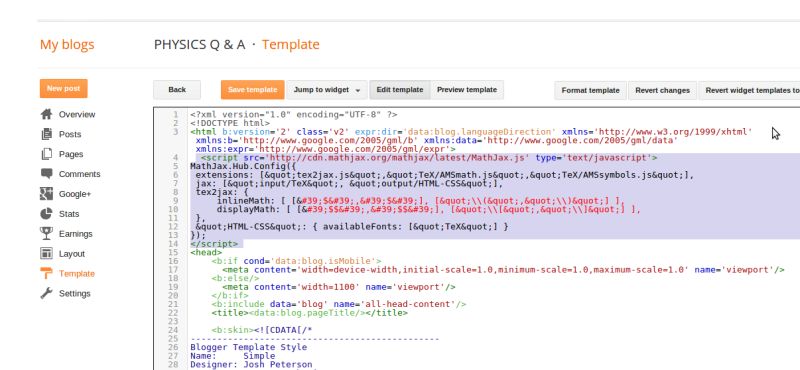Click the Comments speech bubble icon
This screenshot has height=370, width=800.
tap(46, 174)
